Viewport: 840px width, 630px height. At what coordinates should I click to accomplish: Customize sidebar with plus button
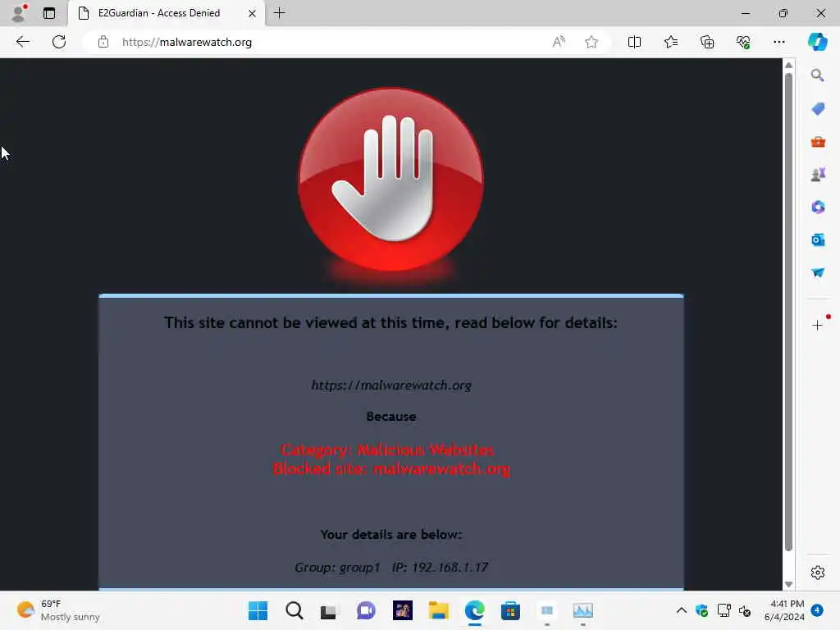818,325
